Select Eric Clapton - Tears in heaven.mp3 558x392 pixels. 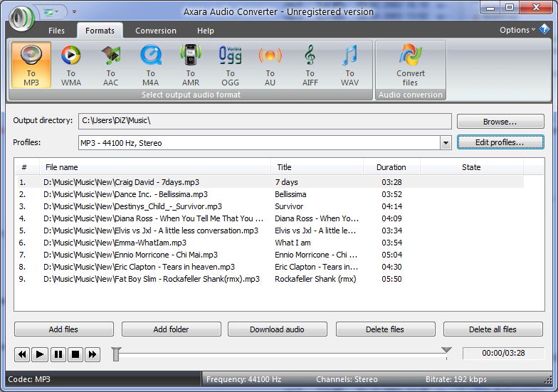[270, 267]
